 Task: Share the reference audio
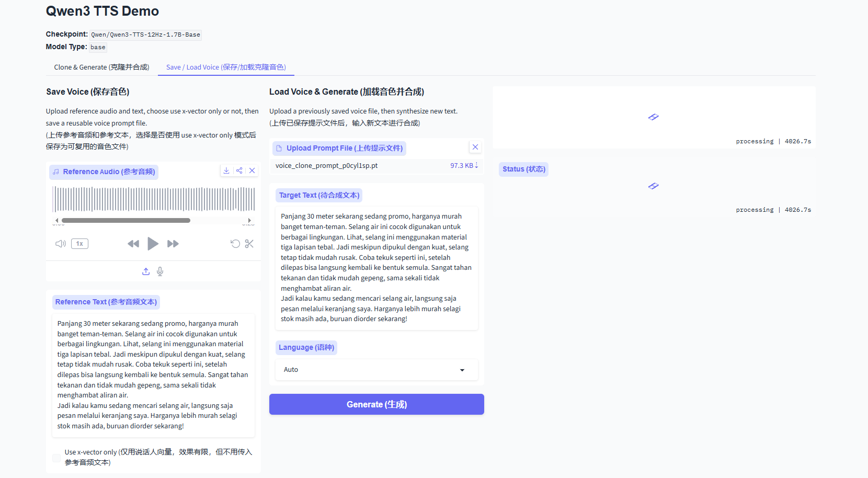[239, 170]
